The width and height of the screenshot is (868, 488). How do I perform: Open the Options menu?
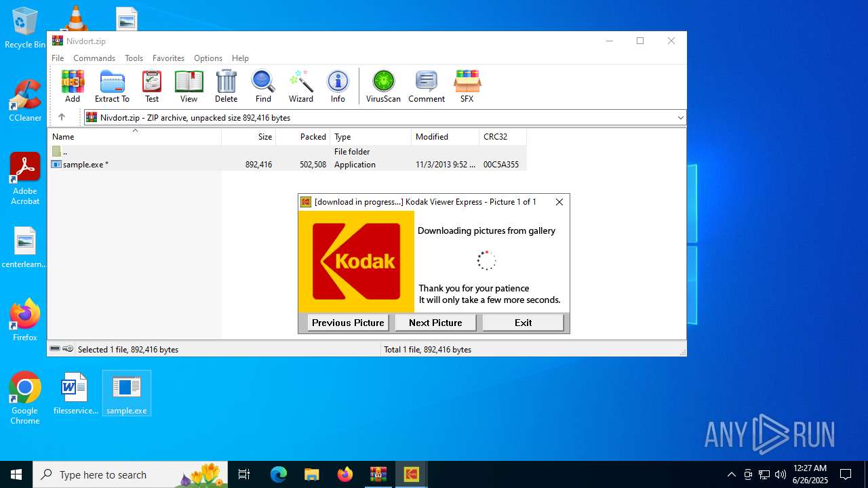[x=208, y=58]
